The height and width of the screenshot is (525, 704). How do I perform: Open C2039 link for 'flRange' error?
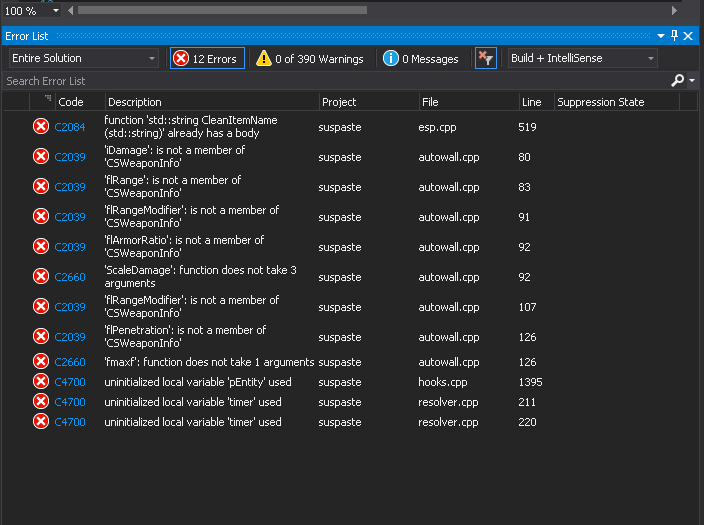coord(70,187)
